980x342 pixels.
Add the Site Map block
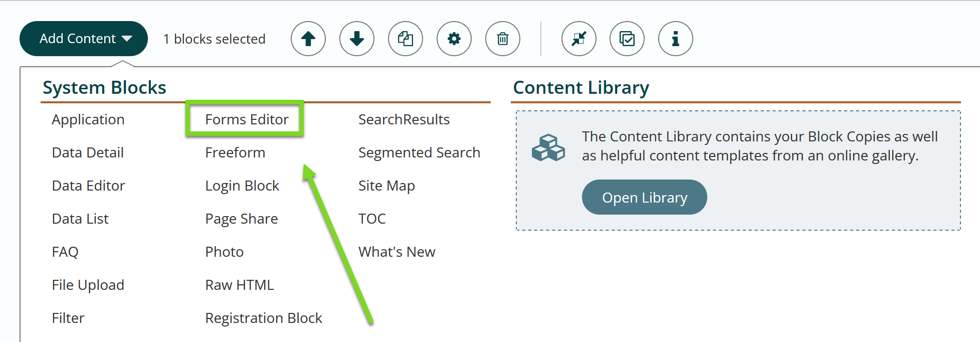[x=386, y=186]
